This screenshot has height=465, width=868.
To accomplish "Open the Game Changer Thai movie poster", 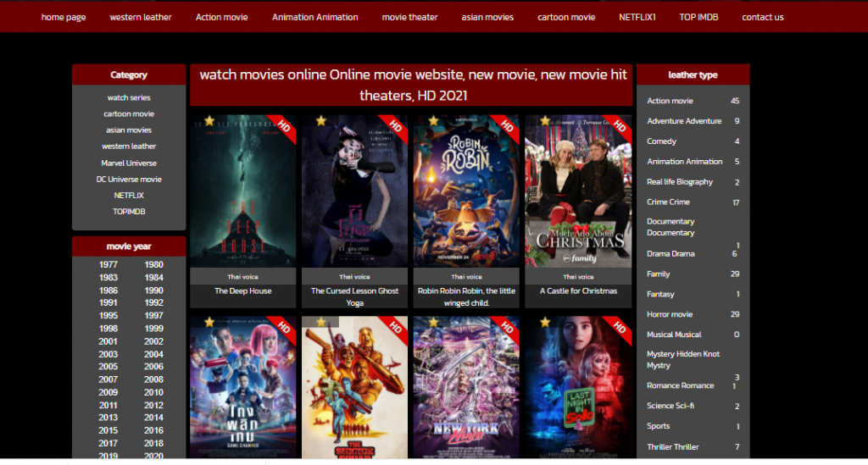I will pos(243,387).
